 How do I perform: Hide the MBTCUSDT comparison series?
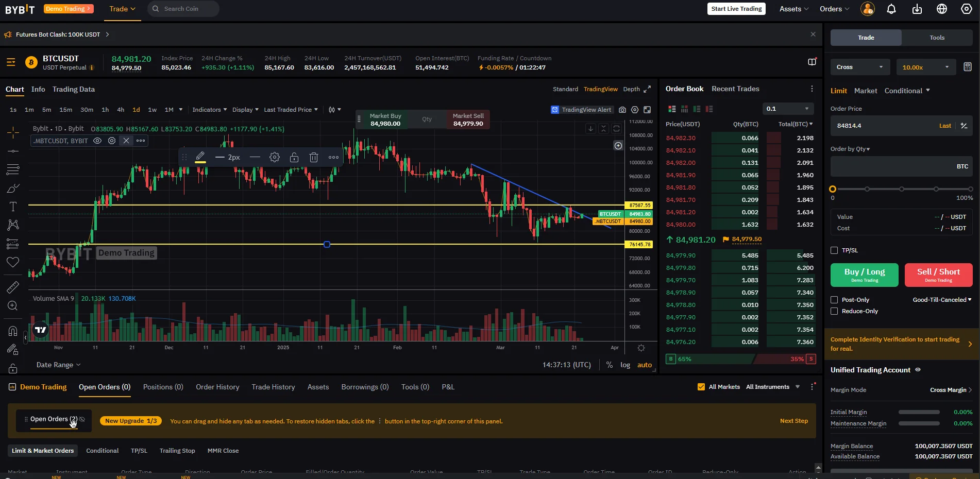[97, 141]
